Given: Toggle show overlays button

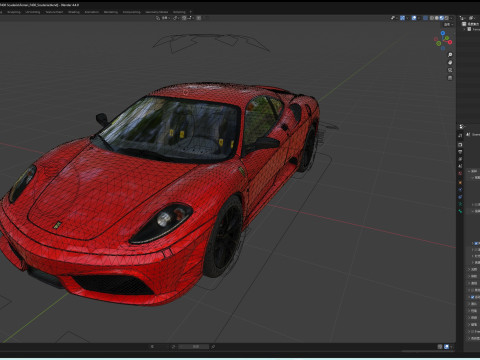Looking at the screenshot, I should point(414,18).
